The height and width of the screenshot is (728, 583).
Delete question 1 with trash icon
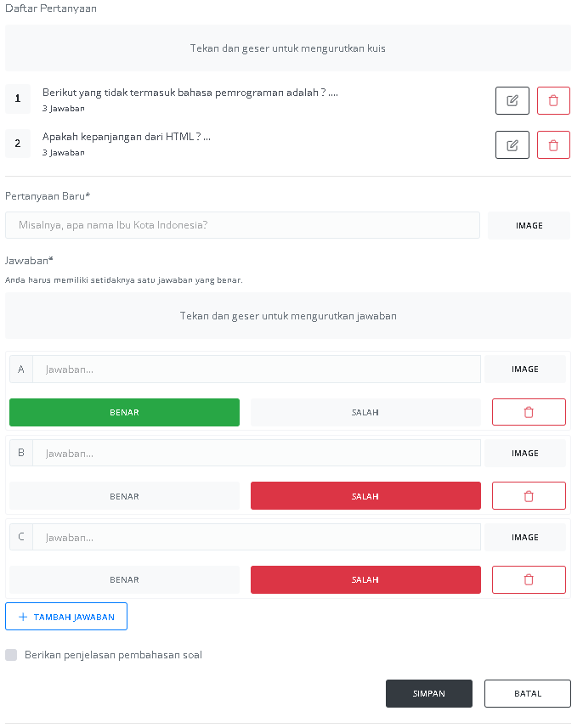[553, 100]
